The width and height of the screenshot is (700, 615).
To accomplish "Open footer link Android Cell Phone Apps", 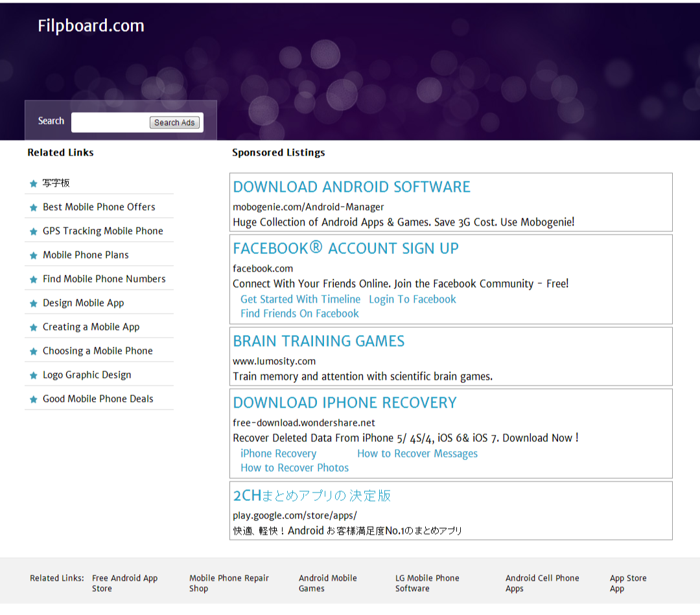I will [542, 583].
